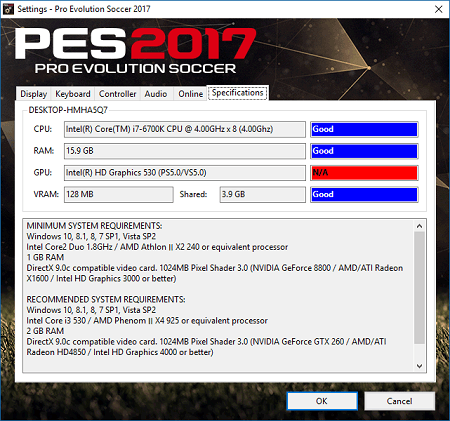Click the blue Good indicator for VRAM
This screenshot has height=421, width=450.
(x=364, y=194)
